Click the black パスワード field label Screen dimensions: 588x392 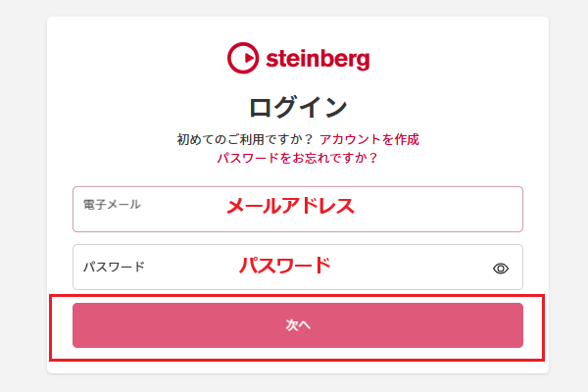point(113,267)
